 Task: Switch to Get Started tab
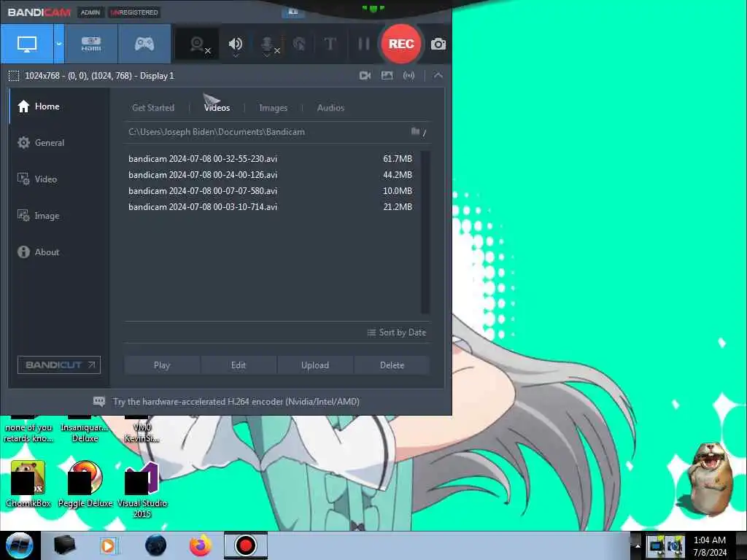click(x=153, y=108)
